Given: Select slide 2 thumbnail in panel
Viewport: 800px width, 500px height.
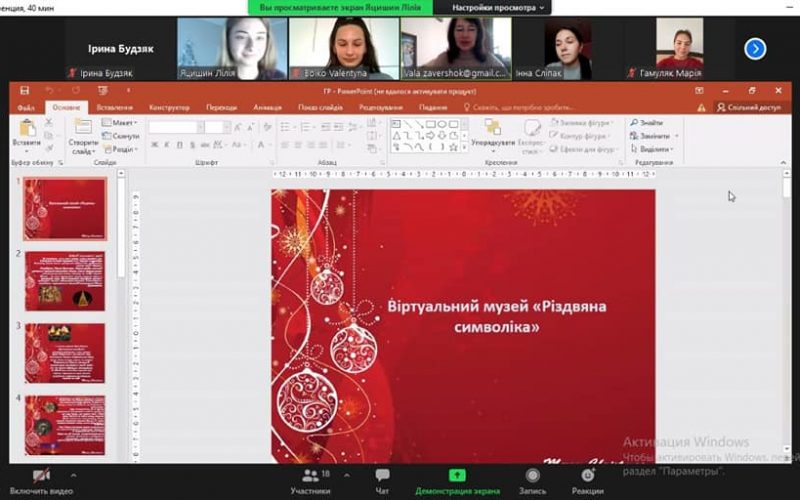Looking at the screenshot, I should tap(65, 281).
